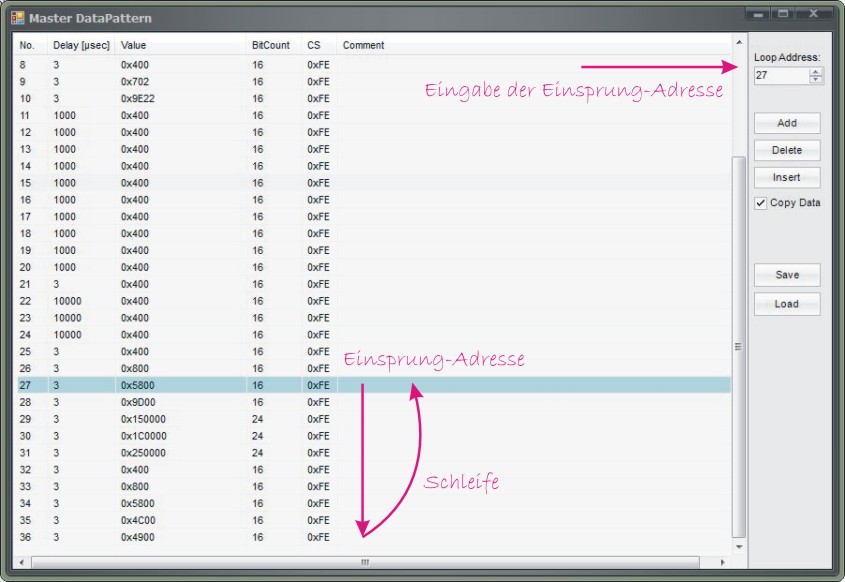Click BitCount 24 in row 29
The image size is (845, 582).
pyautogui.click(x=258, y=419)
